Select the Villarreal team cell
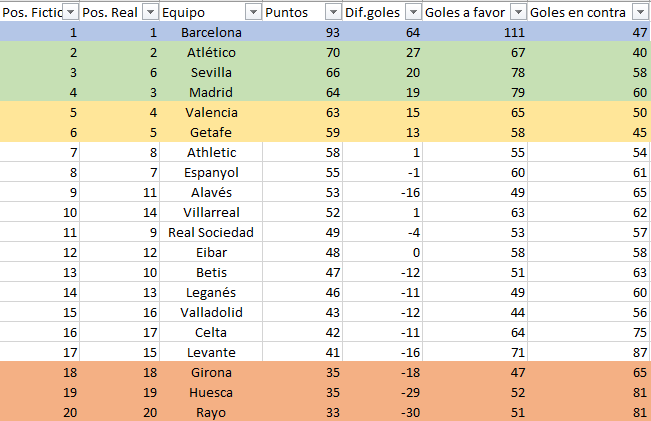Viewport: 651px width, 421px height. point(211,213)
